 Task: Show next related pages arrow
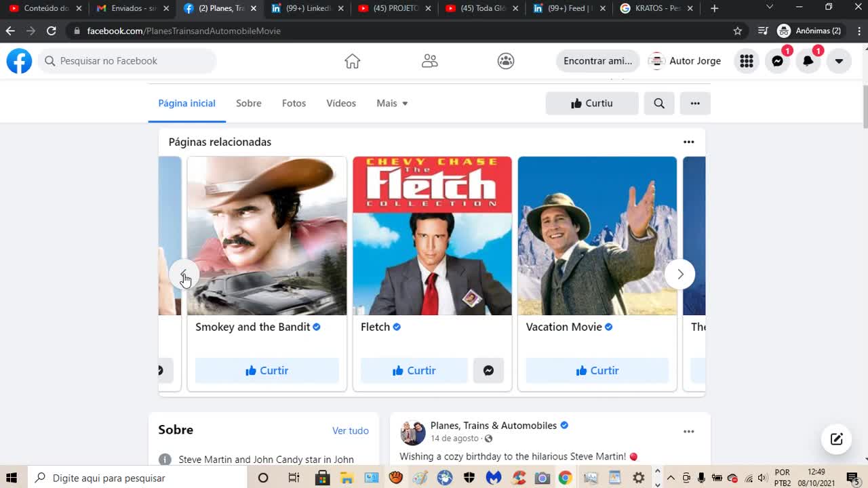[680, 274]
